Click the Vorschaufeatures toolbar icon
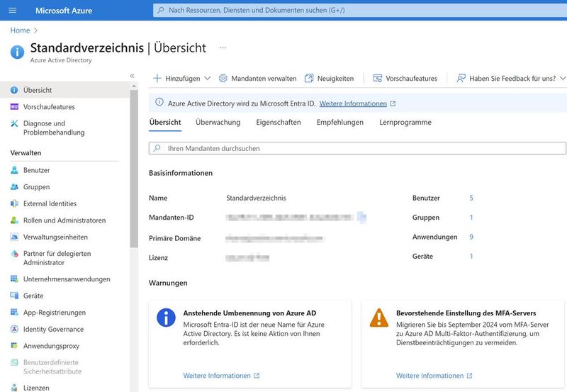This screenshot has width=567, height=392. point(378,78)
